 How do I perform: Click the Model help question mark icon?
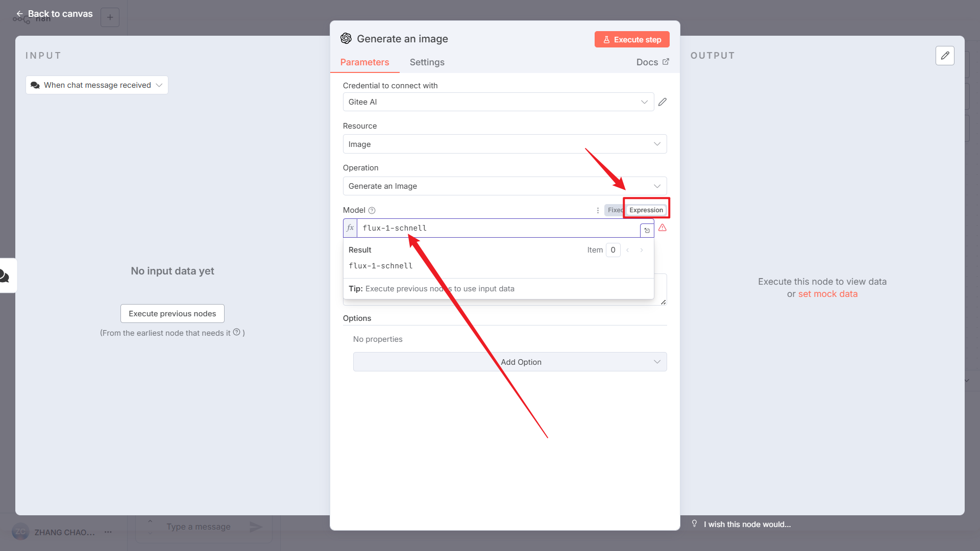pyautogui.click(x=372, y=210)
